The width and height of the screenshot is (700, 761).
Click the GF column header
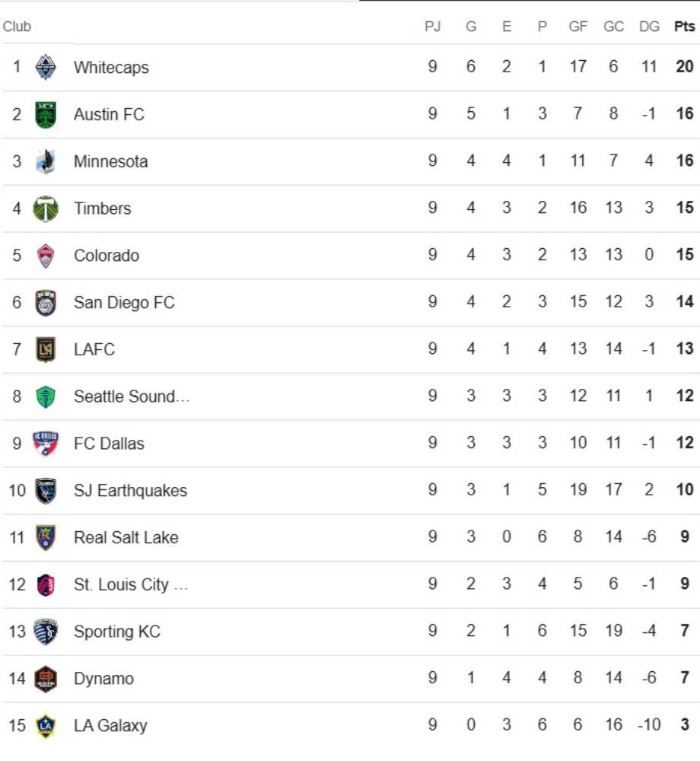click(578, 27)
